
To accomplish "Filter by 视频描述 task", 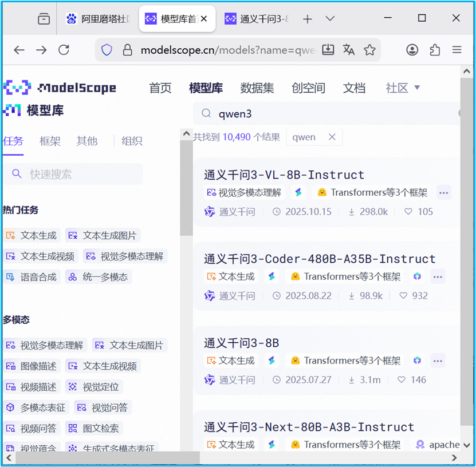I will click(32, 387).
